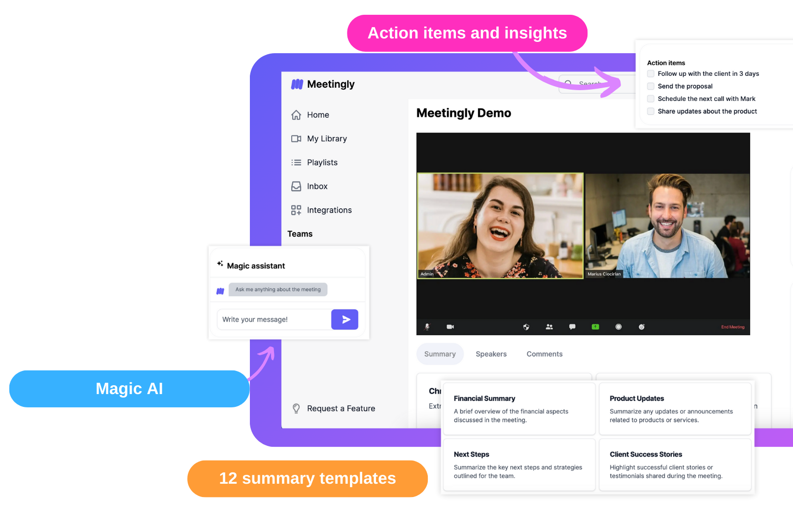Click the green Share Screen icon
Image resolution: width=793 pixels, height=532 pixels.
[595, 327]
